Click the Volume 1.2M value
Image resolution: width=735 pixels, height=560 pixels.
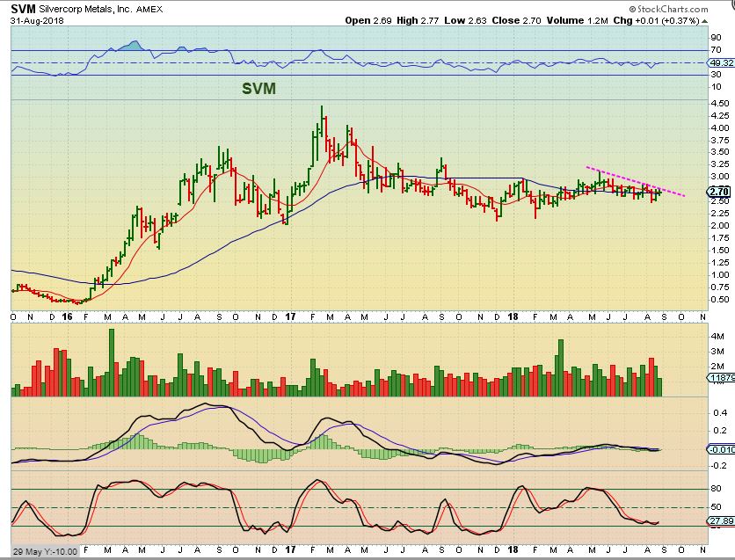click(577, 20)
